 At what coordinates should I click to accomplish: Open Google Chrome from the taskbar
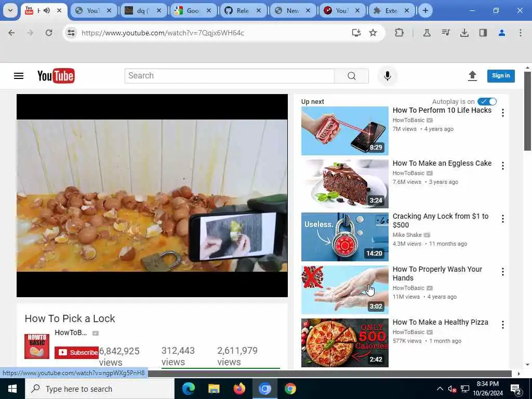coord(290,389)
